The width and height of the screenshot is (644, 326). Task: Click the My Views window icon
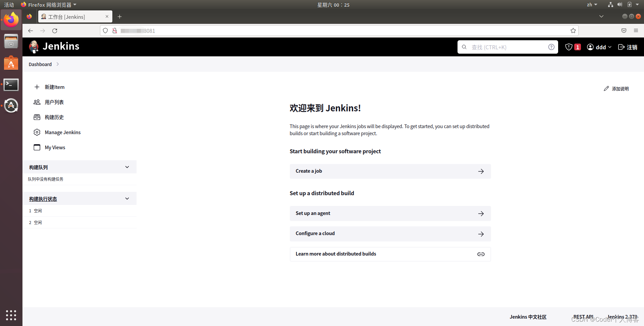tap(37, 147)
